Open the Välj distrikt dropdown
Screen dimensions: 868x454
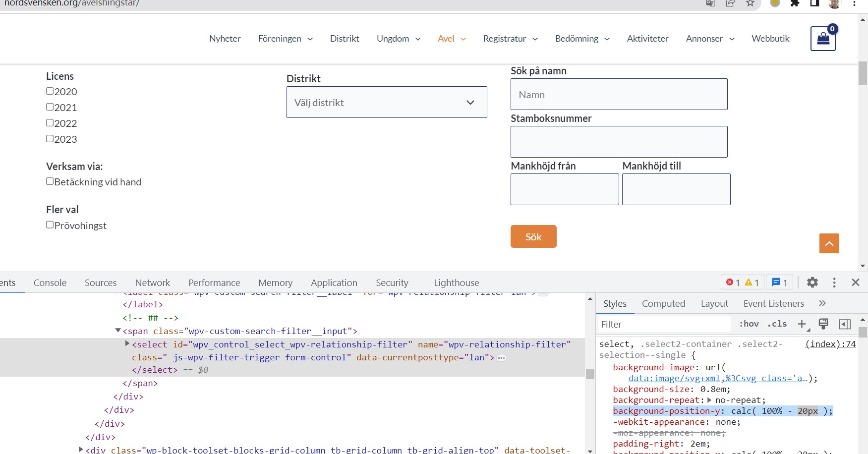point(387,102)
